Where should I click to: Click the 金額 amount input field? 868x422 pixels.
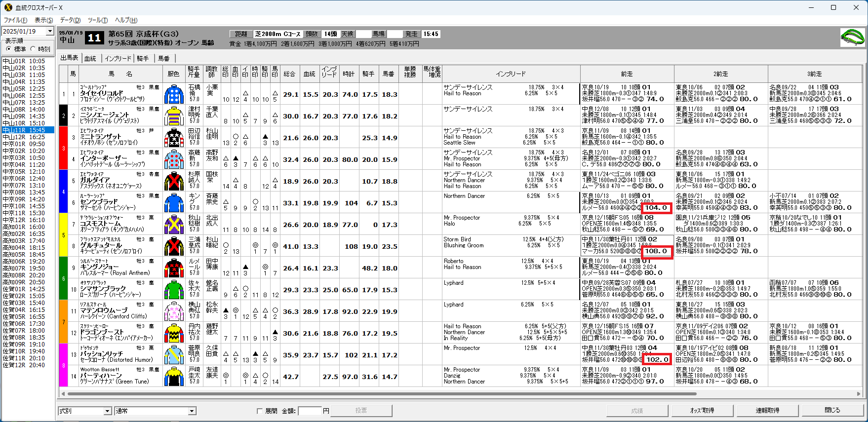(x=310, y=411)
